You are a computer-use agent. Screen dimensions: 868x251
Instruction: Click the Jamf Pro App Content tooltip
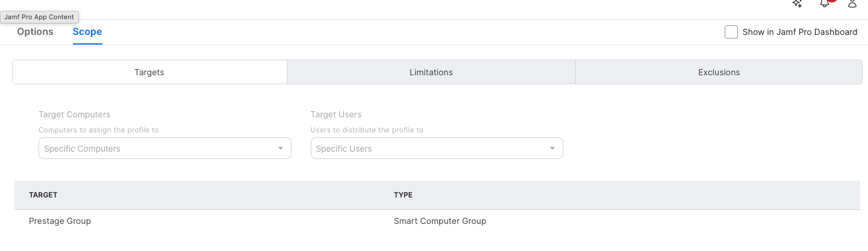click(39, 17)
